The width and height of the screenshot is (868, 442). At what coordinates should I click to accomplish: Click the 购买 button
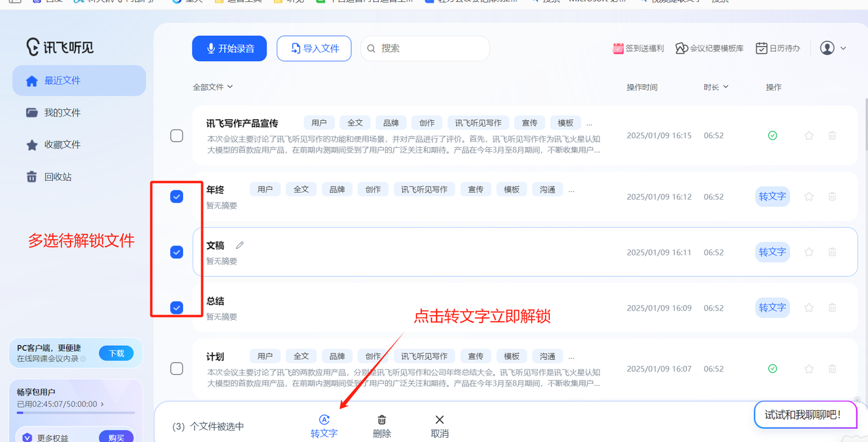tap(117, 438)
